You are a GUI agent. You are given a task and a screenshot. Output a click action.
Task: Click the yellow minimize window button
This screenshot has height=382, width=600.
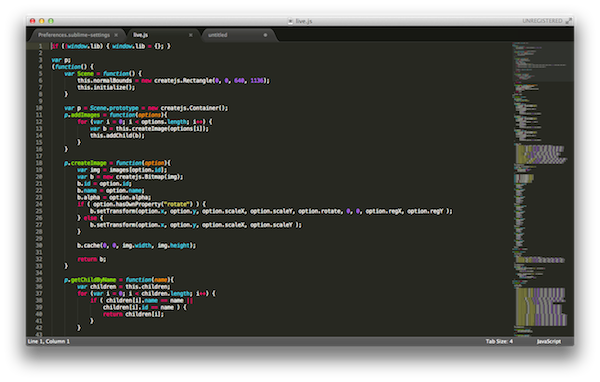coord(42,21)
